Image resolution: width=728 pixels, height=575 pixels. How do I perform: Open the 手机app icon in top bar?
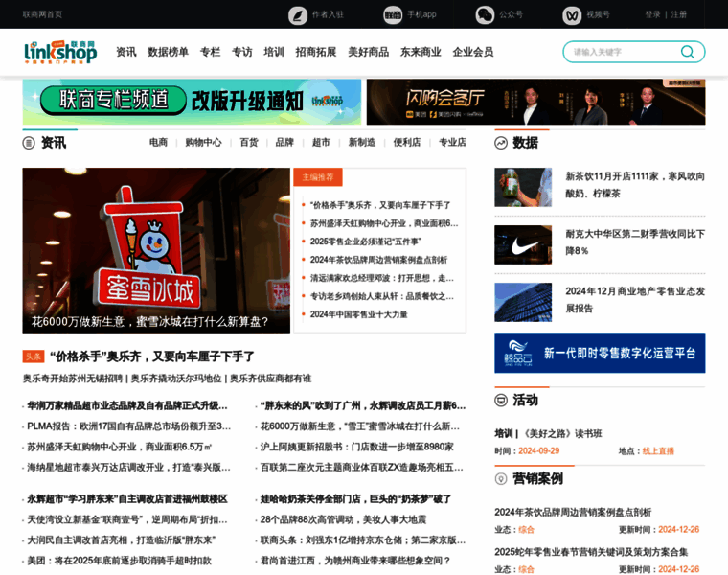coord(393,15)
